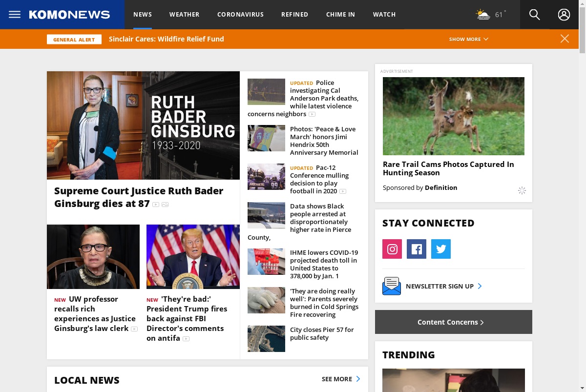586x392 pixels.
Task: Click the KOMO News logo
Action: (x=69, y=15)
